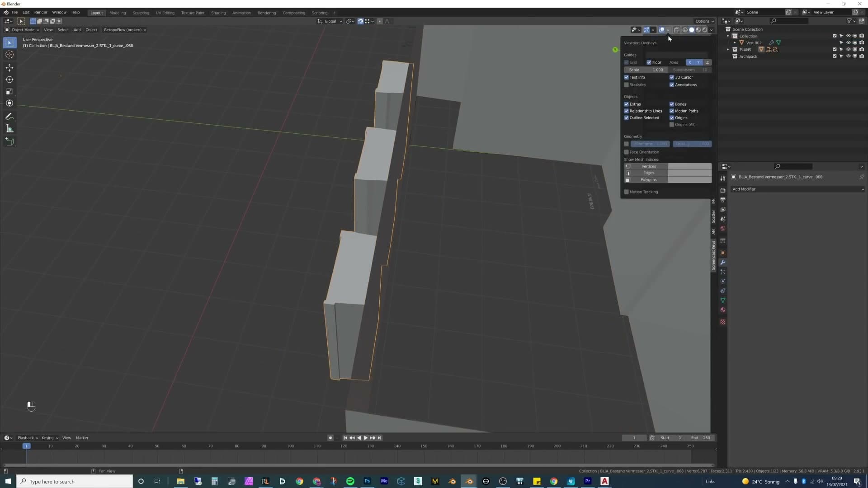
Task: Click the Vertices mesh indices button
Action: pyautogui.click(x=646, y=166)
